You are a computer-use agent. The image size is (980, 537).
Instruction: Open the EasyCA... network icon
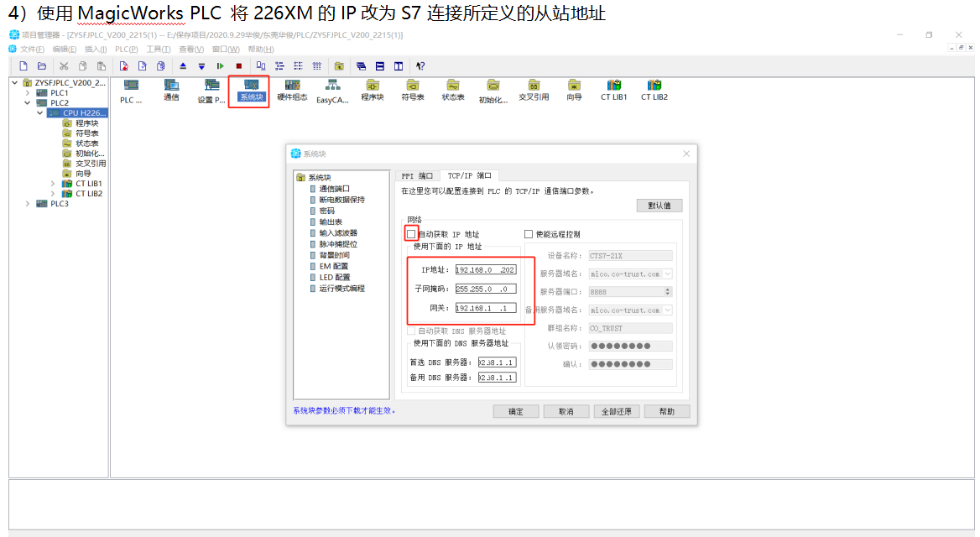(x=332, y=91)
